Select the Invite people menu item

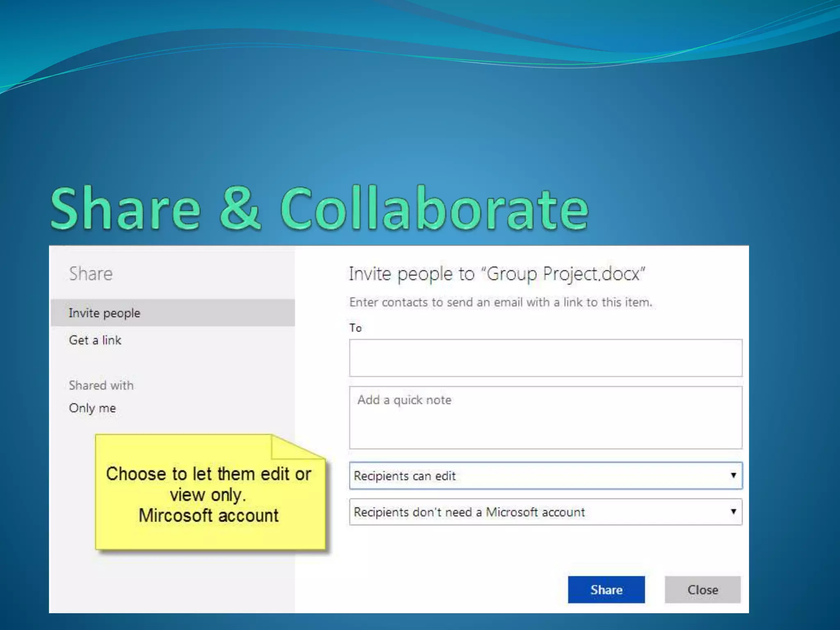pyautogui.click(x=104, y=313)
